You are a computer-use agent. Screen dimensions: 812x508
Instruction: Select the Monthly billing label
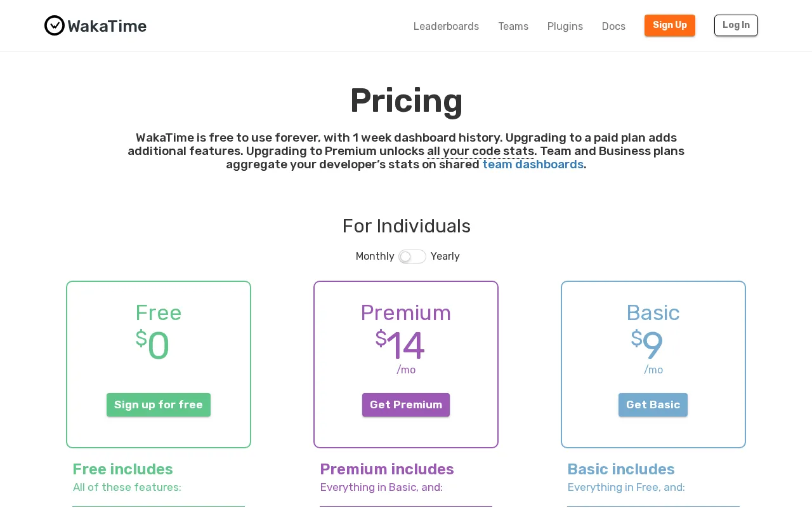[x=375, y=257]
